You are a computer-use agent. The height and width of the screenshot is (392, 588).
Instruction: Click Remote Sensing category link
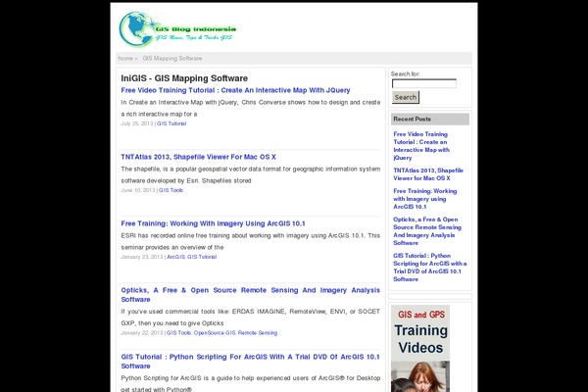(258, 333)
